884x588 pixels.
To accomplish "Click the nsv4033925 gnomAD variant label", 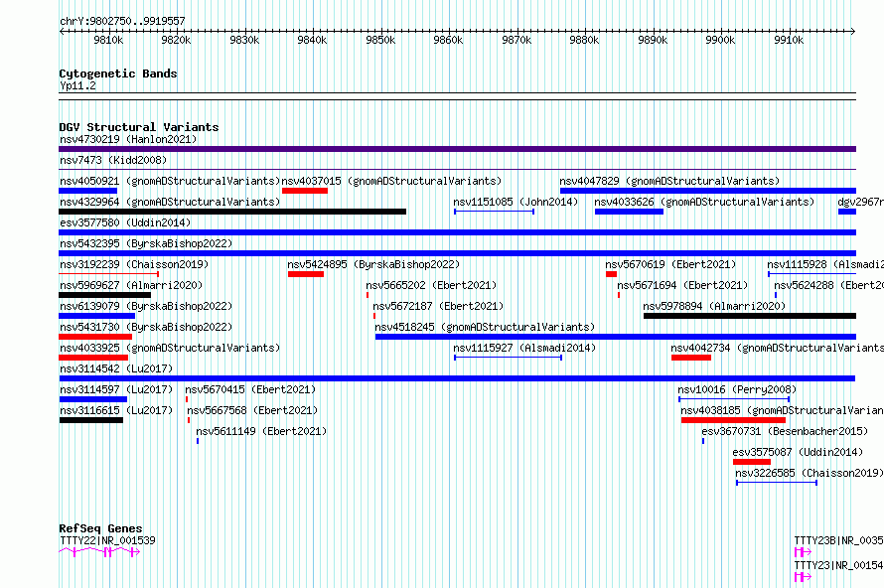I will (x=170, y=348).
